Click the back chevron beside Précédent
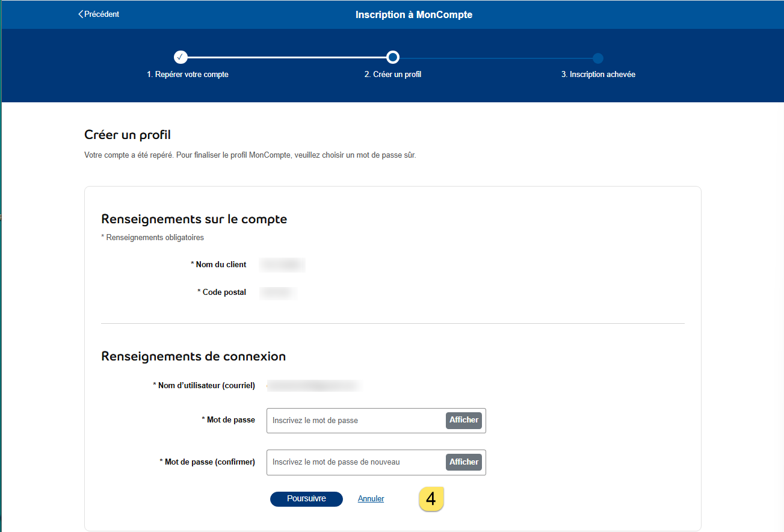This screenshot has height=532, width=784. (81, 14)
